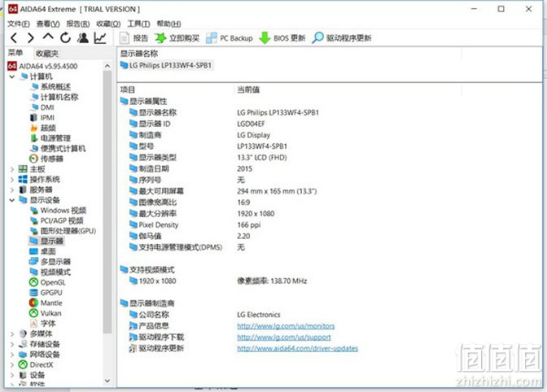
Task: Open the lg.com/us/monitors product link
Action: [x=286, y=326]
